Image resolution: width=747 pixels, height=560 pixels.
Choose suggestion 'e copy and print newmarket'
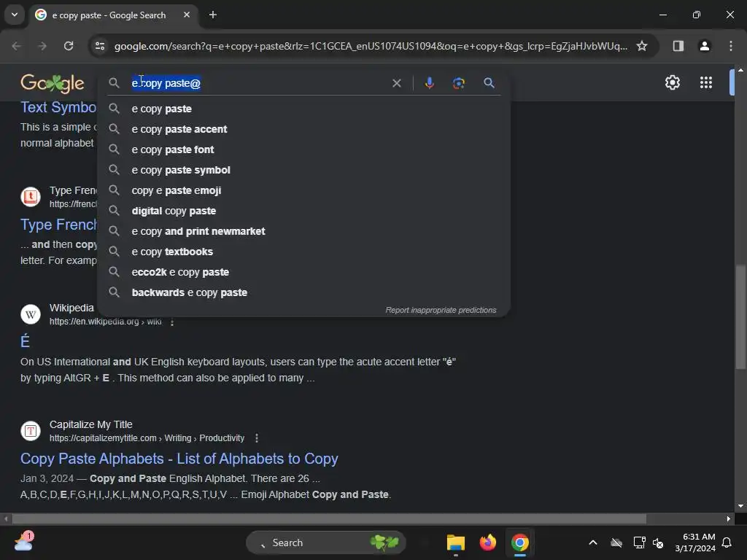click(304, 231)
